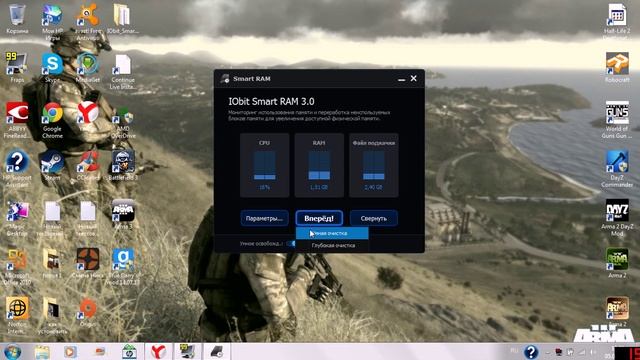The image size is (640, 360).
Task: Click the RAM usage gauge panel
Action: coord(319,165)
